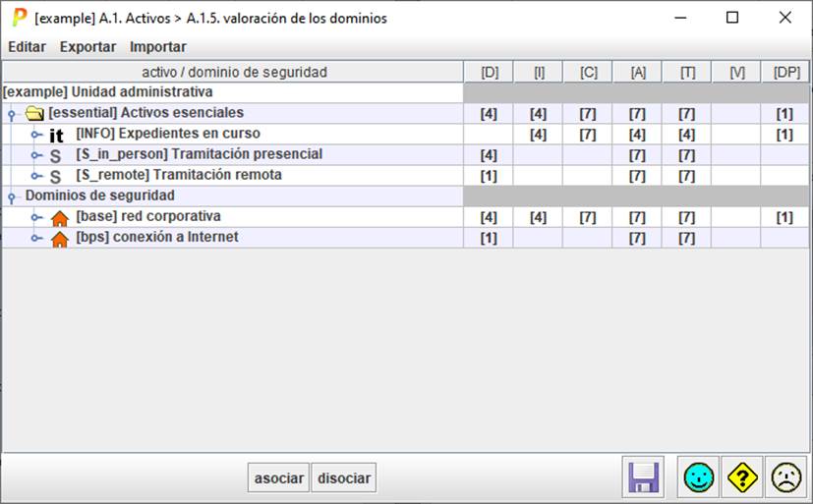Expand the Expedientes en curso tree handle
This screenshot has height=504, width=813.
point(35,135)
